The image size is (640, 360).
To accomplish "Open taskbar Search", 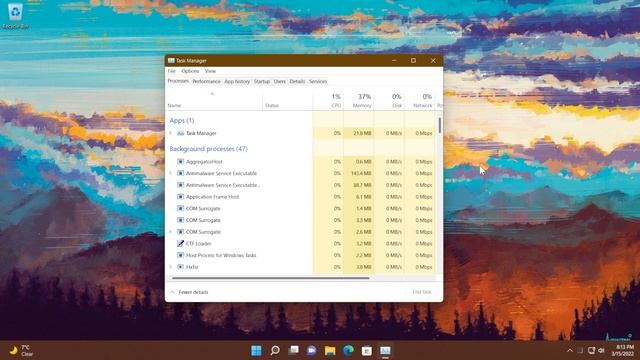I will [275, 350].
